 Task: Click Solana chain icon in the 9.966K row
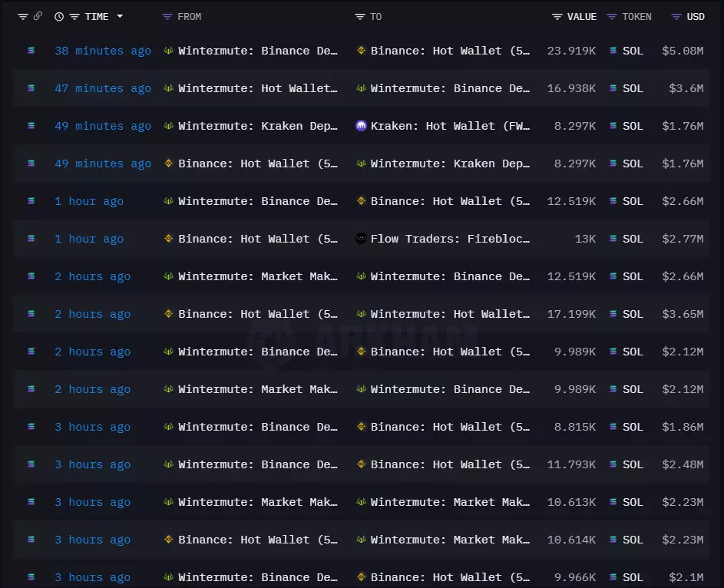click(31, 577)
